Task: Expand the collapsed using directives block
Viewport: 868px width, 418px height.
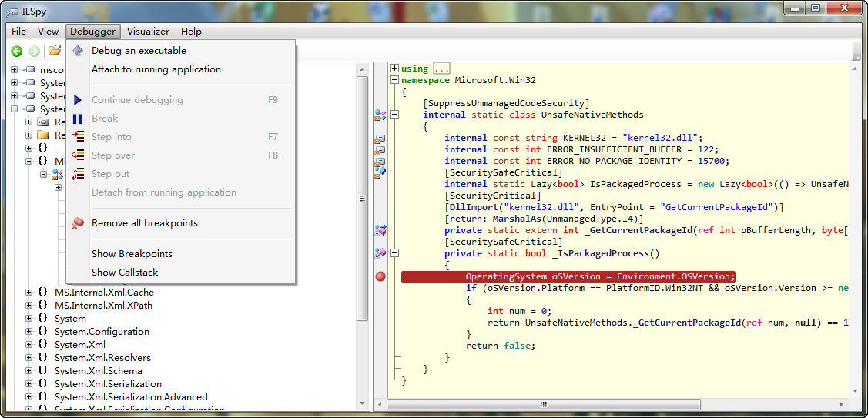Action: (x=394, y=69)
